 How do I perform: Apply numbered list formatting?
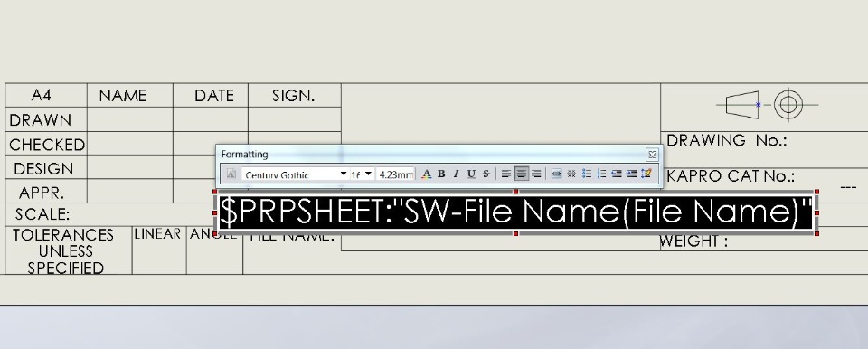[602, 174]
